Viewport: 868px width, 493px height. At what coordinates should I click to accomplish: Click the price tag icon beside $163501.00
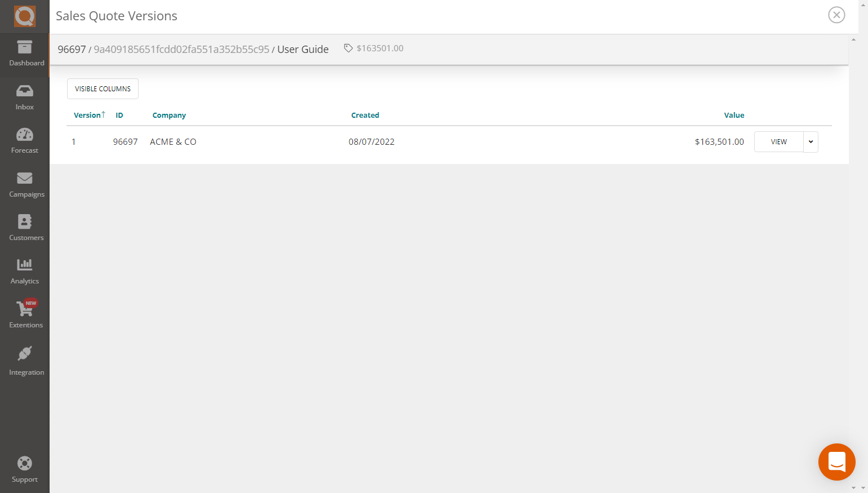point(348,48)
